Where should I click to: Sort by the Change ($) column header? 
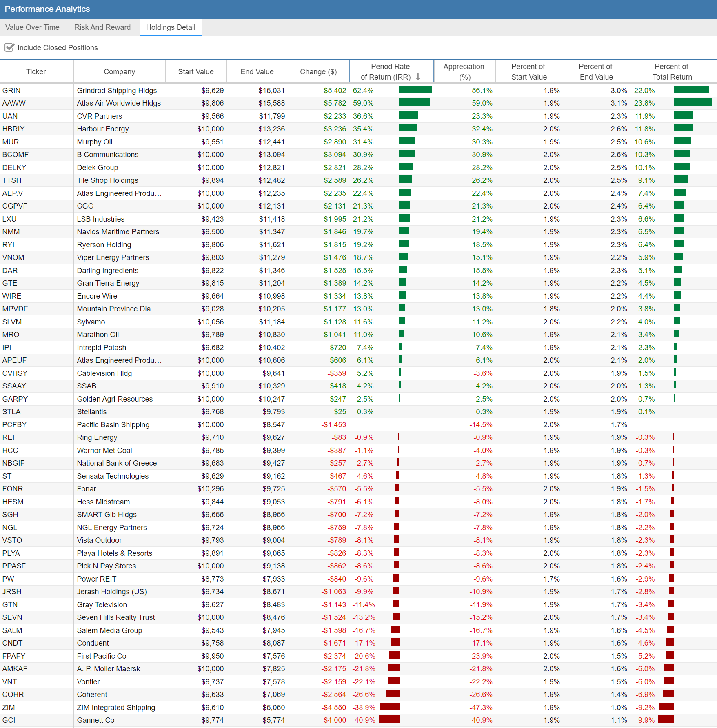318,72
